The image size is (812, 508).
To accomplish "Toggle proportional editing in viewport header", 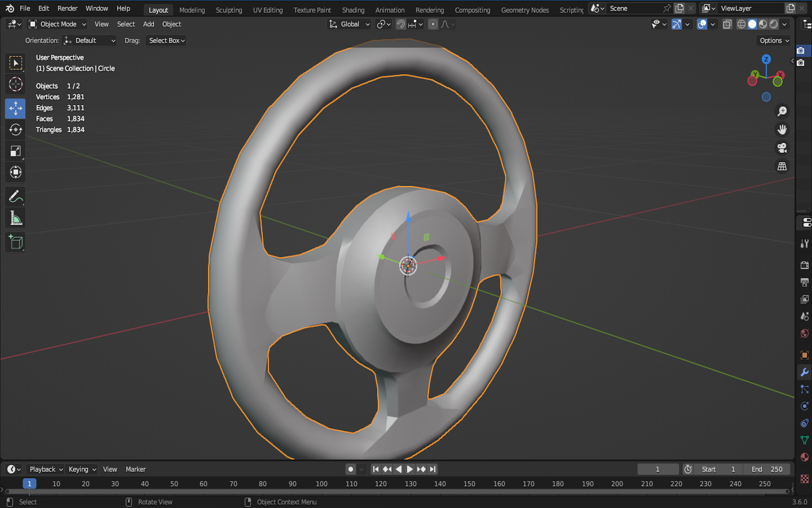I will (433, 24).
